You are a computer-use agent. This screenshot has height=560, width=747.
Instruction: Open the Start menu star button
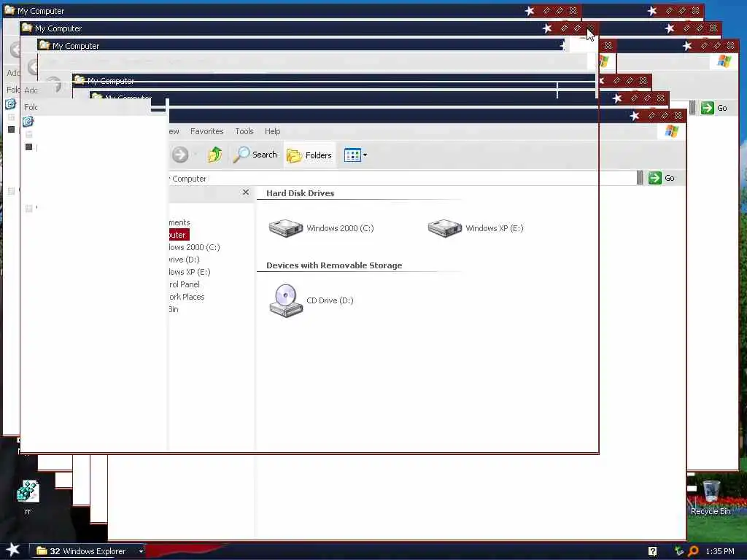coord(12,550)
